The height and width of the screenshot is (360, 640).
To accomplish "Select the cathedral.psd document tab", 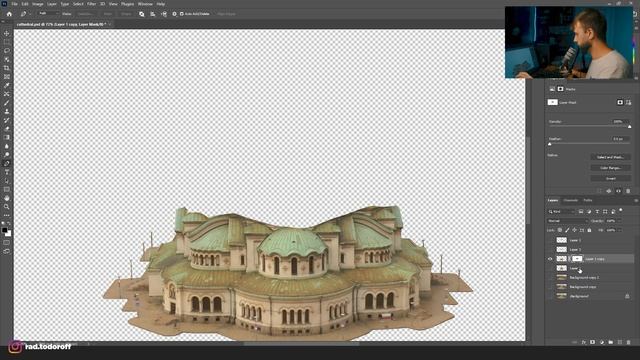I will pos(62,24).
